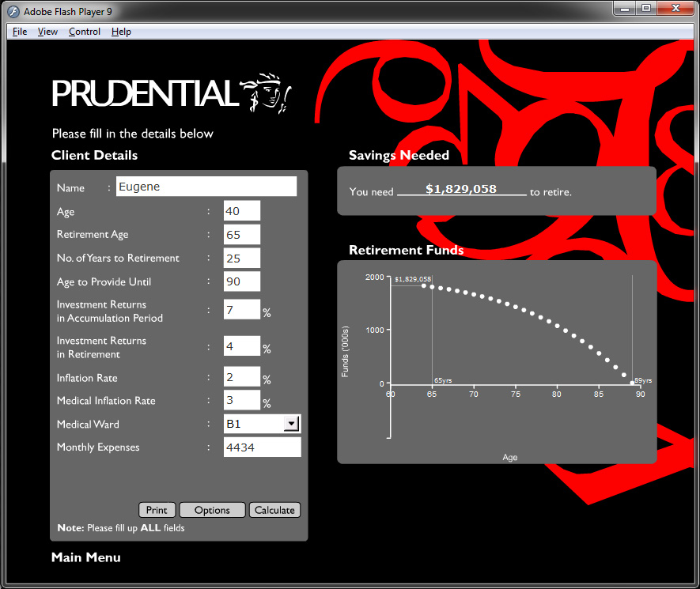Click the Monthly Expenses label

pyautogui.click(x=98, y=447)
